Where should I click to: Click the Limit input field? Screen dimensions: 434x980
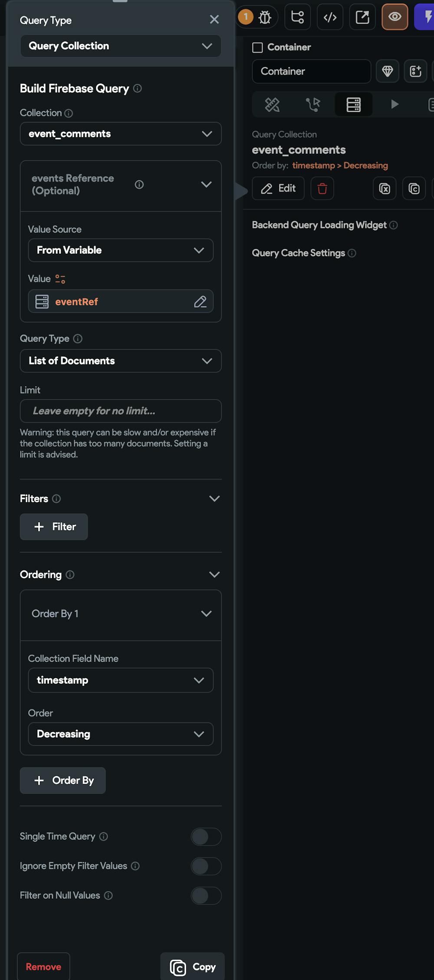(121, 411)
